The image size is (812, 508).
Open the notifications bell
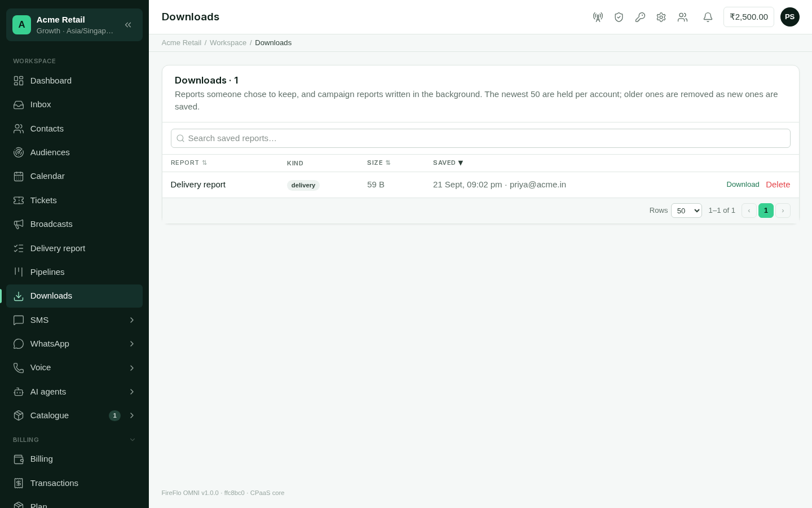click(x=708, y=17)
